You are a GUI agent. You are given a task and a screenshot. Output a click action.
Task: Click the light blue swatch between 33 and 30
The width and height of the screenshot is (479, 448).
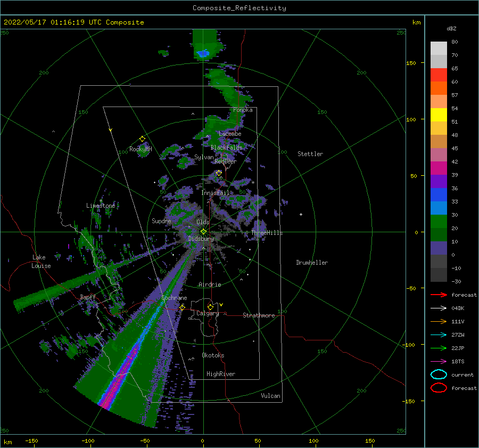click(x=439, y=208)
